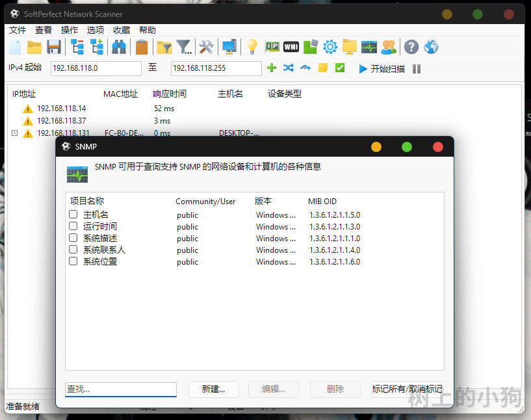
Task: Open the 收藏 menu
Action: [x=122, y=30]
